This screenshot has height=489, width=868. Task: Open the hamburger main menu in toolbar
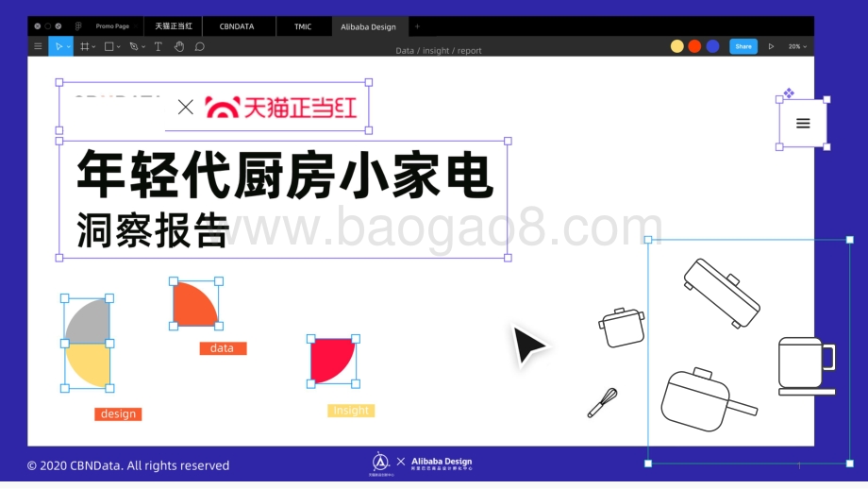click(38, 46)
